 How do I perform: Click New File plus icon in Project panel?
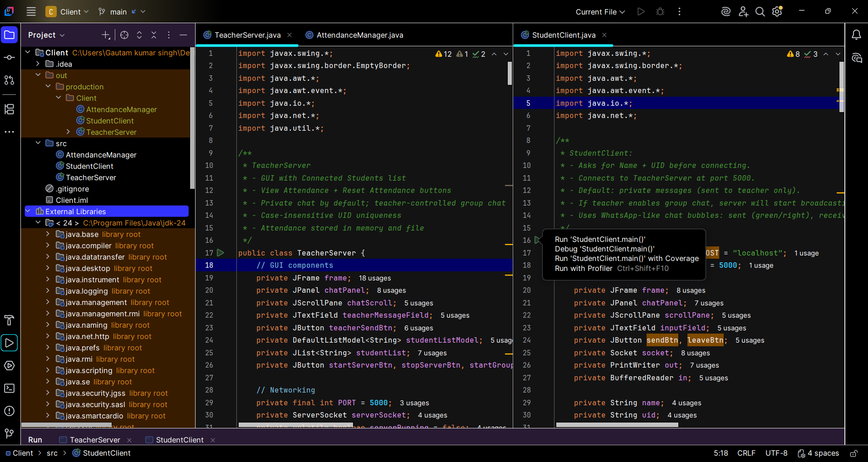point(106,35)
